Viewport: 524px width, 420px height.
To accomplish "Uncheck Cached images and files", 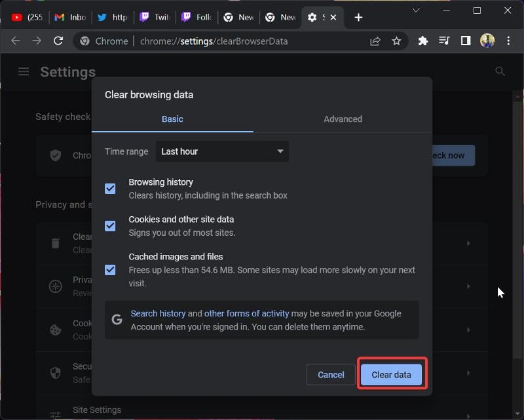I will pos(110,270).
